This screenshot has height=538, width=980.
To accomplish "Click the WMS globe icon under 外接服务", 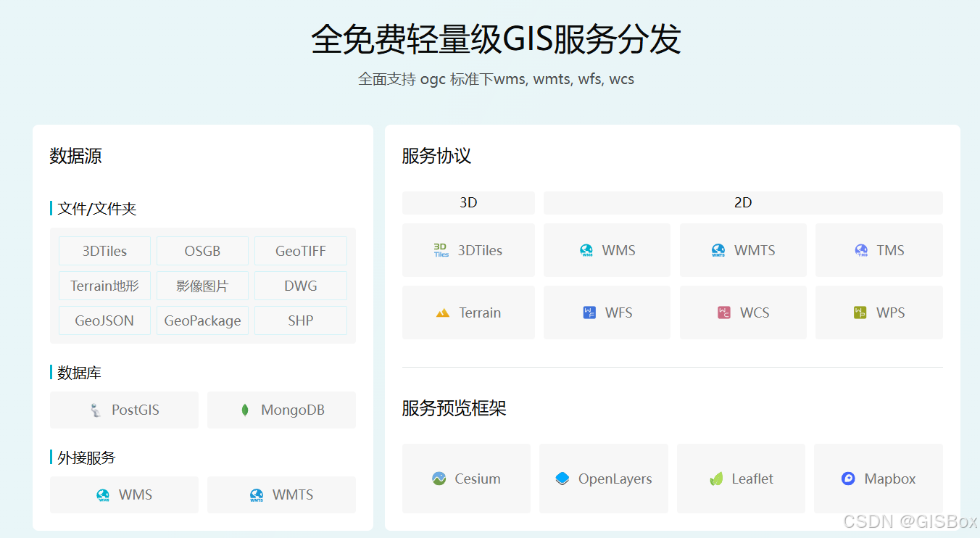I will coord(103,495).
